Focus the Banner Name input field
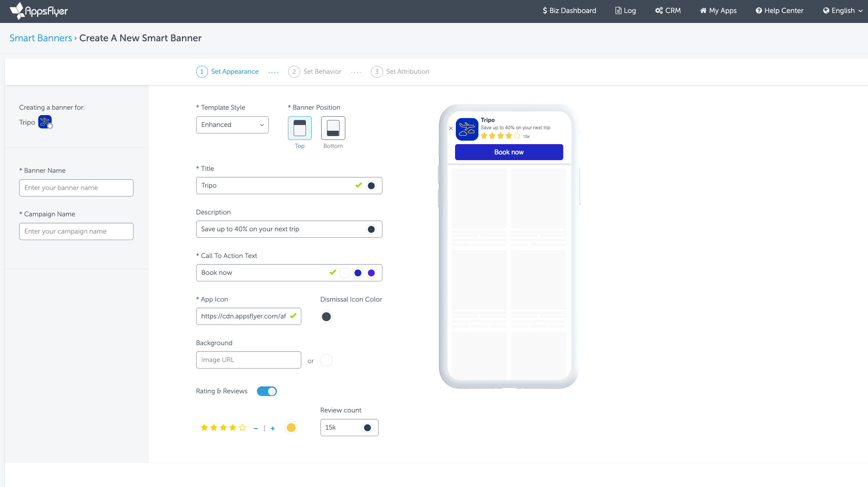This screenshot has height=487, width=868. 76,188
